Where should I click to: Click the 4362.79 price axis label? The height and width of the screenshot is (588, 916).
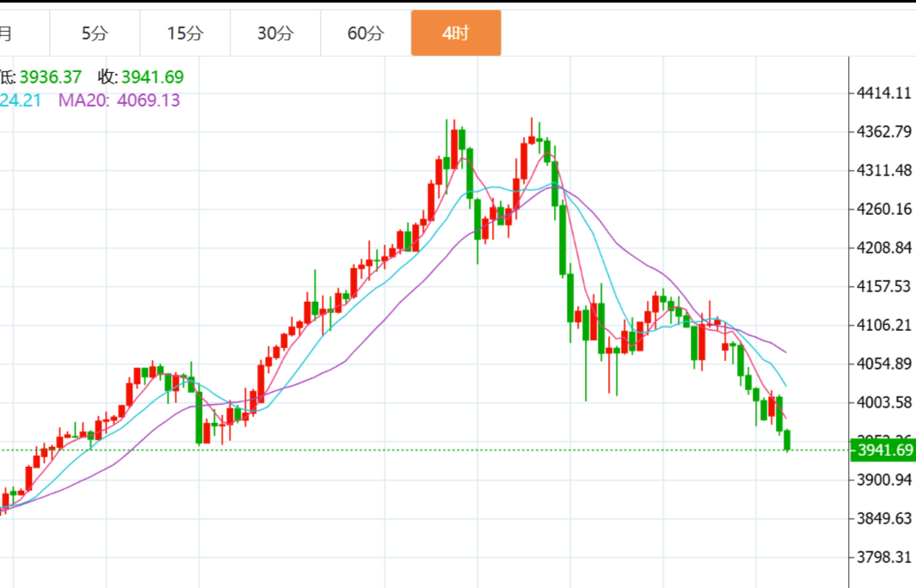point(884,132)
